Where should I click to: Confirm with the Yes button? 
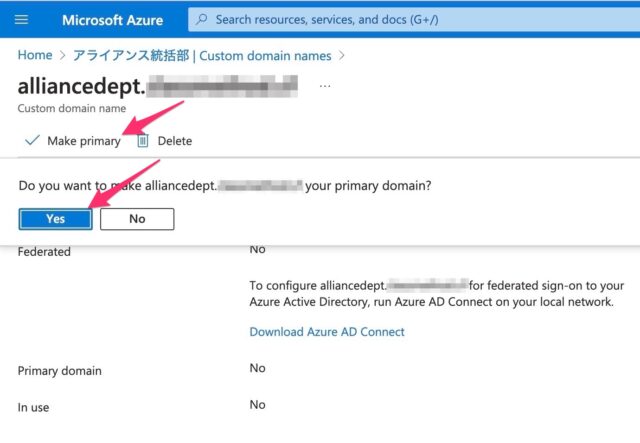click(x=56, y=219)
